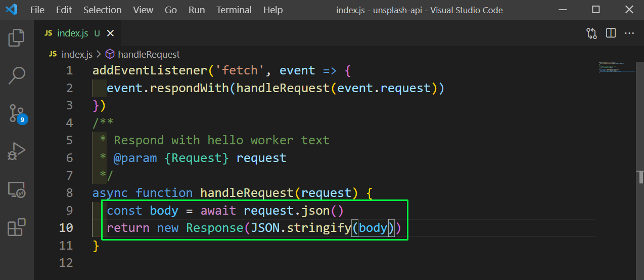644x280 pixels.
Task: Click 'const' keyword on line 9
Action: [x=125, y=210]
